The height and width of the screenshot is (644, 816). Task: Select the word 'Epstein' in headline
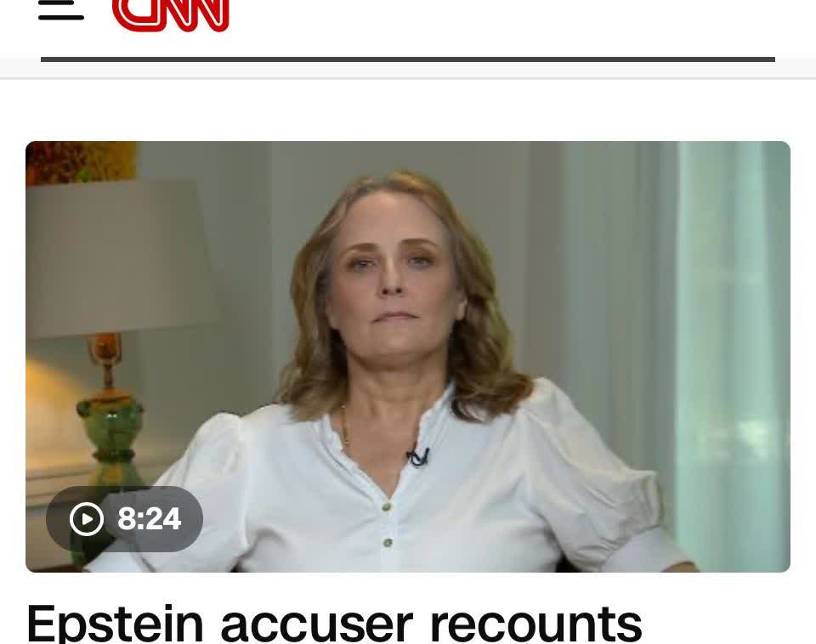coord(115,624)
